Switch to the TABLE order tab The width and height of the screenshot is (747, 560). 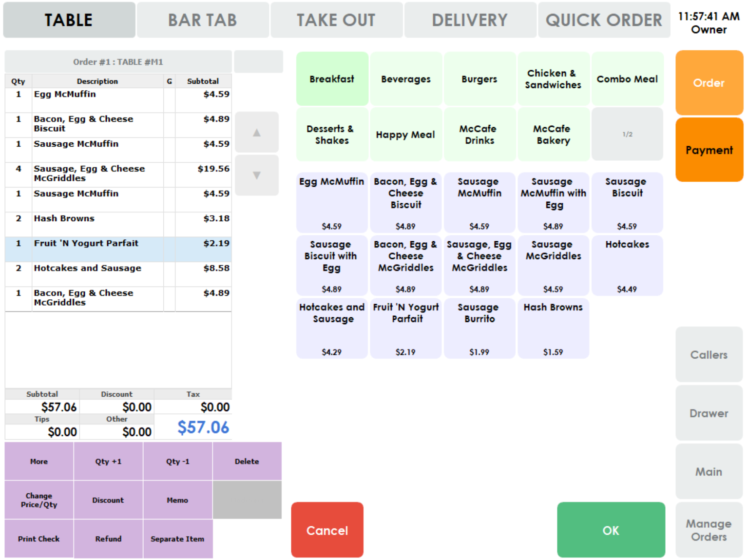[69, 20]
